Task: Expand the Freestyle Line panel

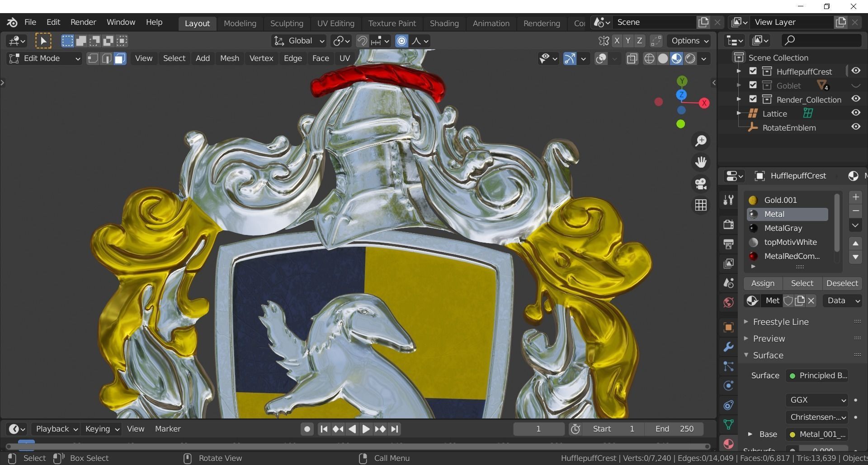Action: coord(781,322)
